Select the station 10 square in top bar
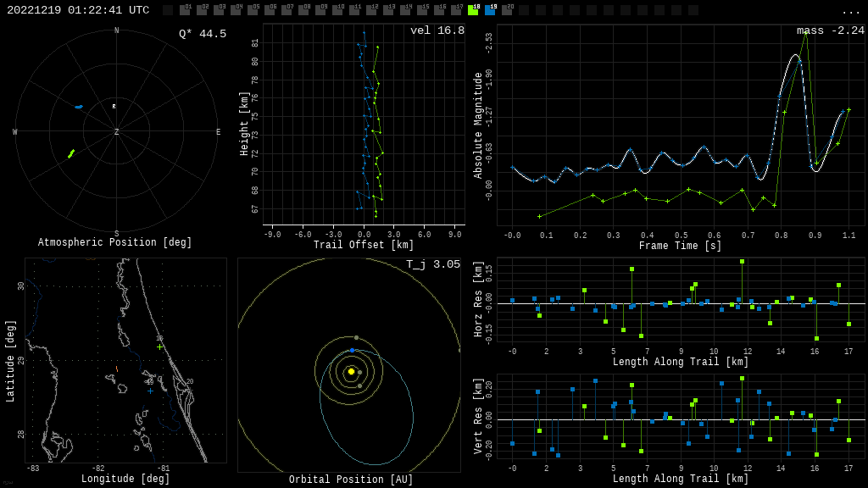868x488 pixels. tap(337, 10)
